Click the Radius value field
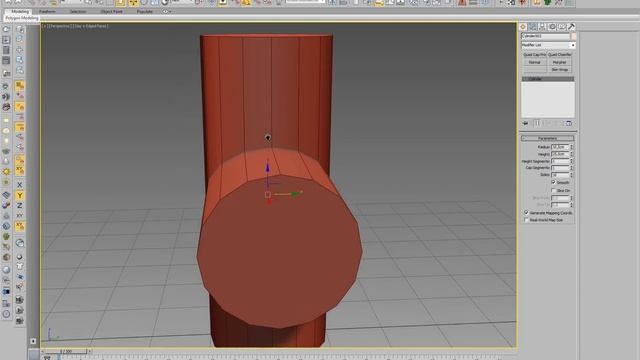Viewport: 640px width, 360px height. [560, 147]
